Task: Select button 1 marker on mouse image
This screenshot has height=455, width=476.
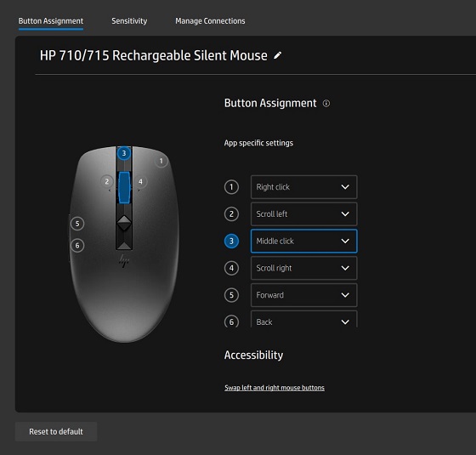Action: (161, 161)
